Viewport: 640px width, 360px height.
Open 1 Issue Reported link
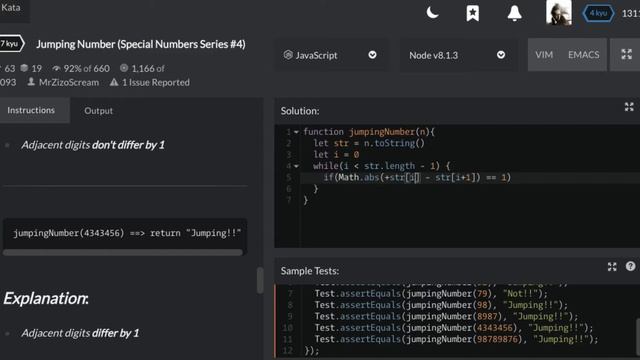point(156,82)
